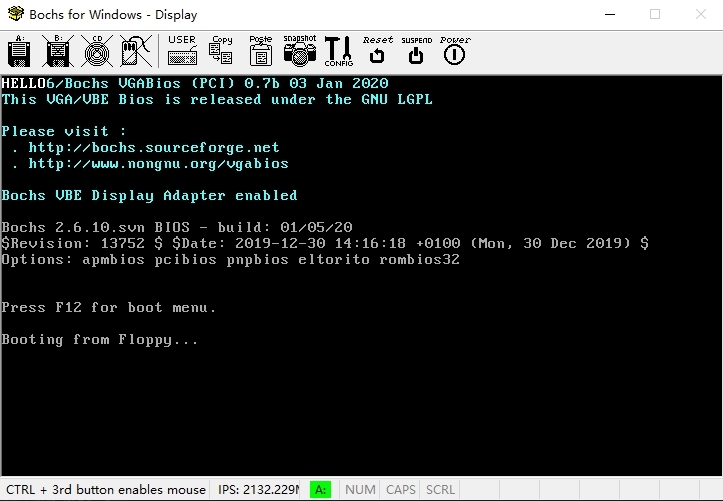Screen dimensions: 723x501
Task: Toggle the floppy B: drive icon
Action: (58, 51)
